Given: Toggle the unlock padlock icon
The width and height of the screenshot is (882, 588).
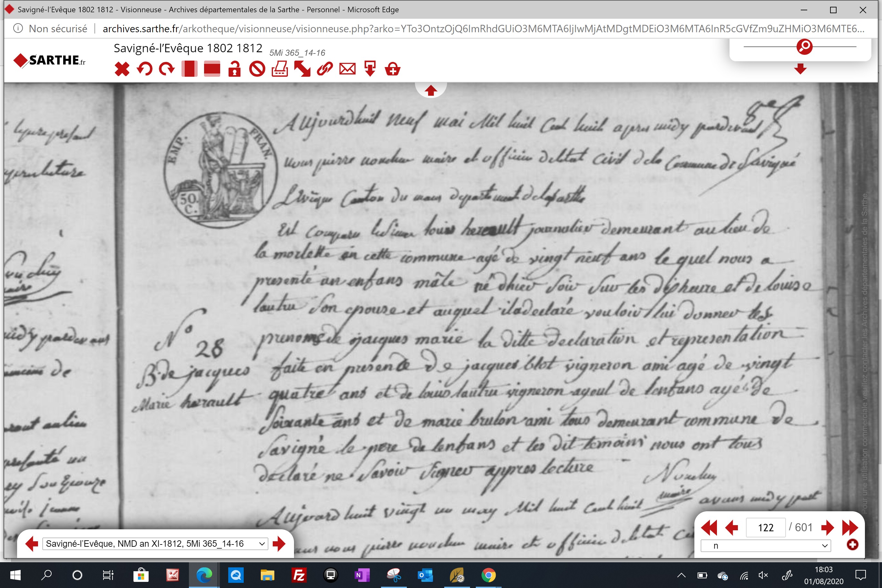Looking at the screenshot, I should point(234,69).
